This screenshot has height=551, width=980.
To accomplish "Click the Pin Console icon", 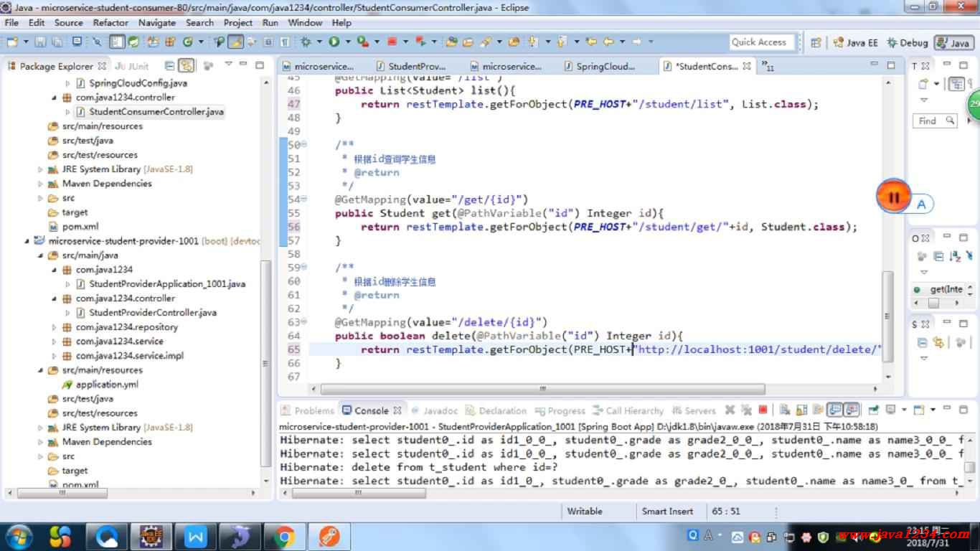I will pyautogui.click(x=873, y=410).
